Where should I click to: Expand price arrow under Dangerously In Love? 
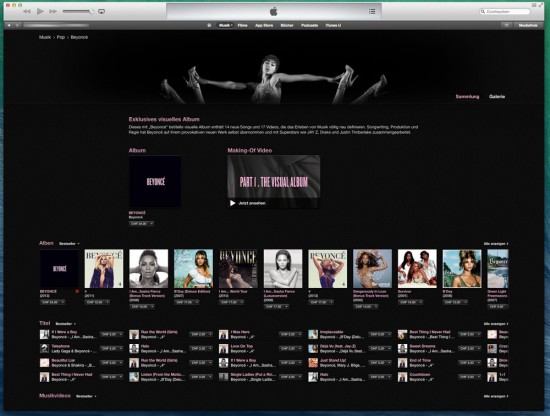376,307
